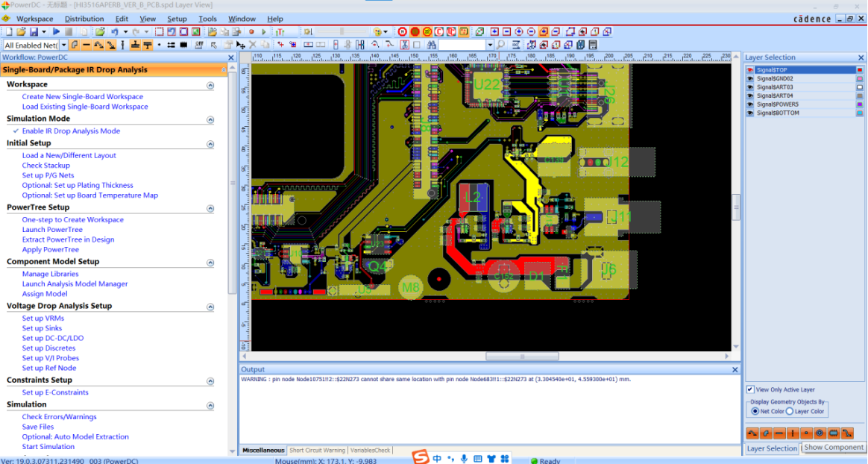Collapse Voltage Drop Analysis Setup section
868x464 pixels.
[x=210, y=307]
